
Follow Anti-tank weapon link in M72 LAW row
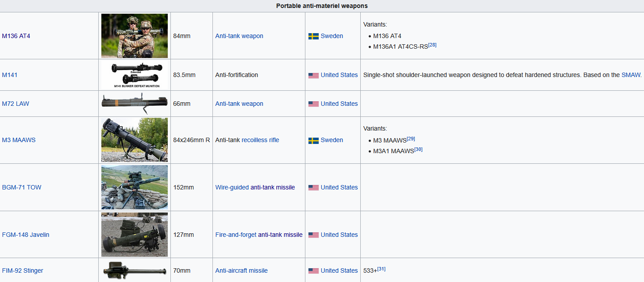click(x=239, y=104)
